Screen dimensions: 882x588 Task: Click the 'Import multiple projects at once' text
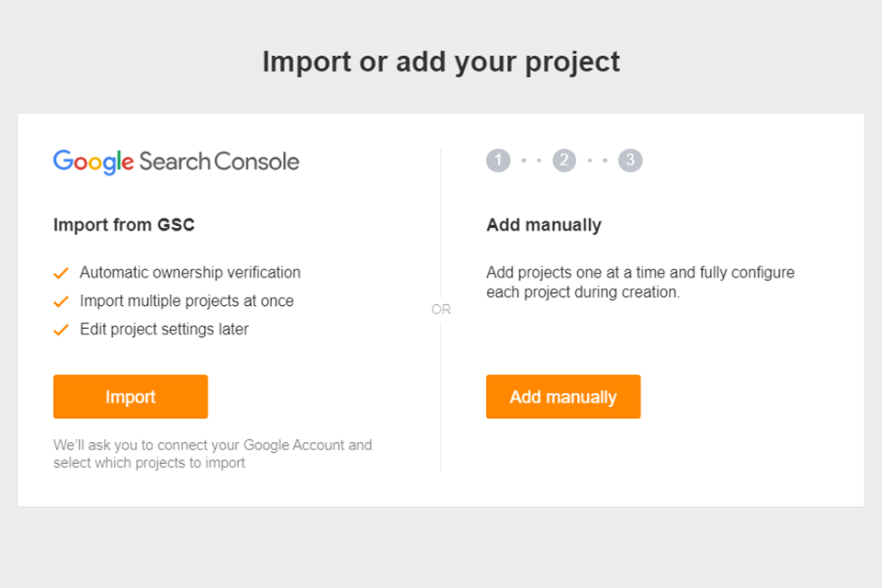(187, 301)
